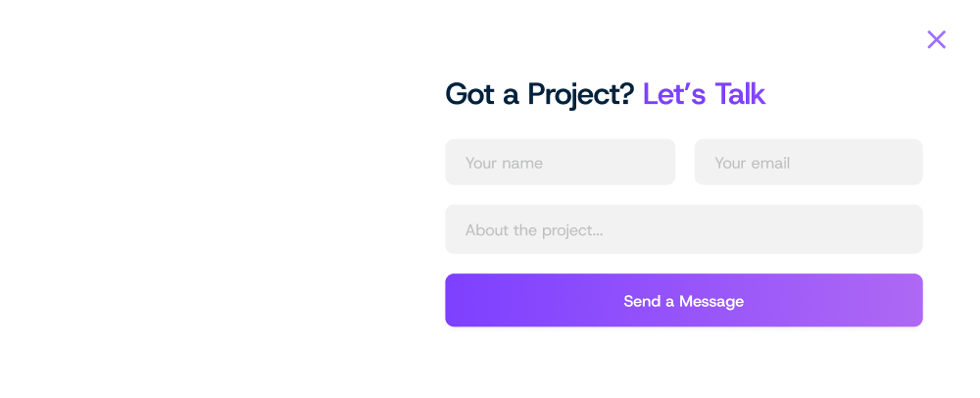Click the word Talk in the title
The width and height of the screenshot is (980, 398).
[x=740, y=94]
